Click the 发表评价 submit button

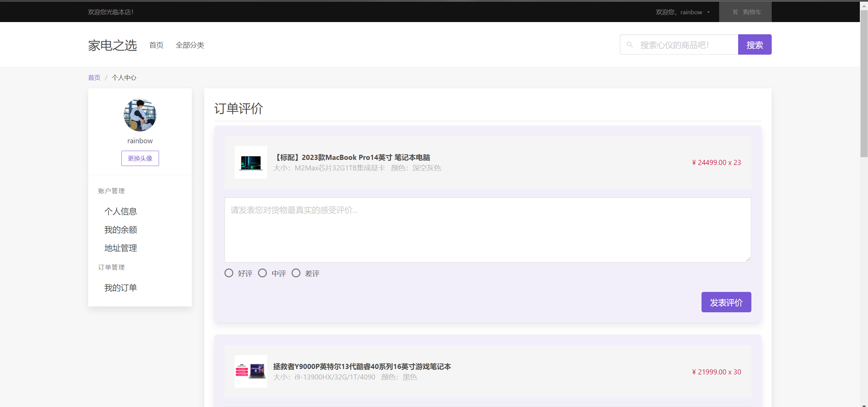tap(726, 302)
